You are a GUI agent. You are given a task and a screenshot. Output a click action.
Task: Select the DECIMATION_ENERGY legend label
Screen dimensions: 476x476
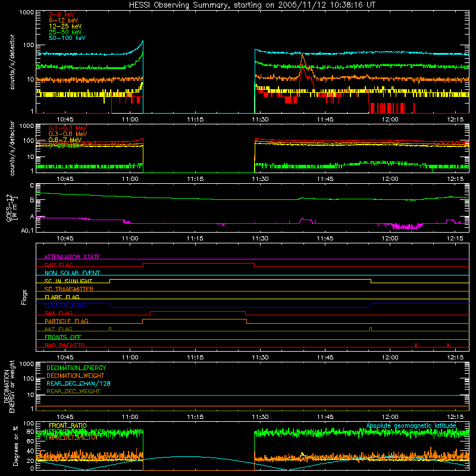point(76,368)
